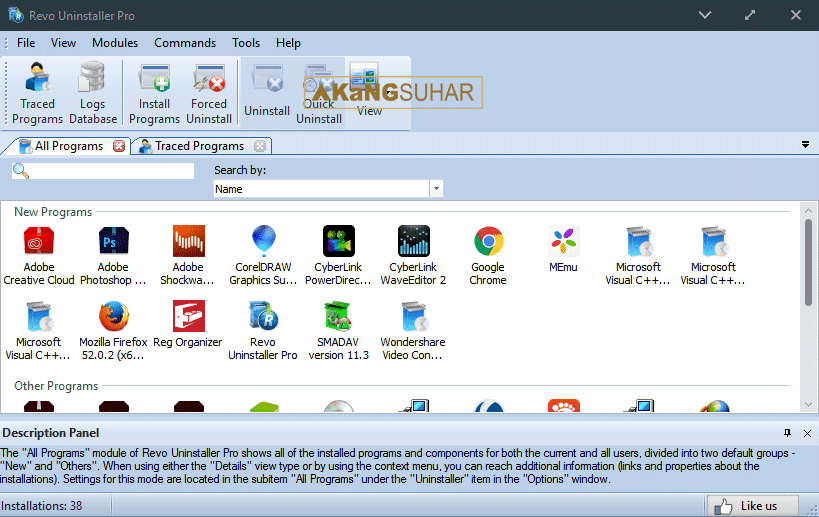Expand the Search by Name dropdown
819x517 pixels.
tap(436, 189)
